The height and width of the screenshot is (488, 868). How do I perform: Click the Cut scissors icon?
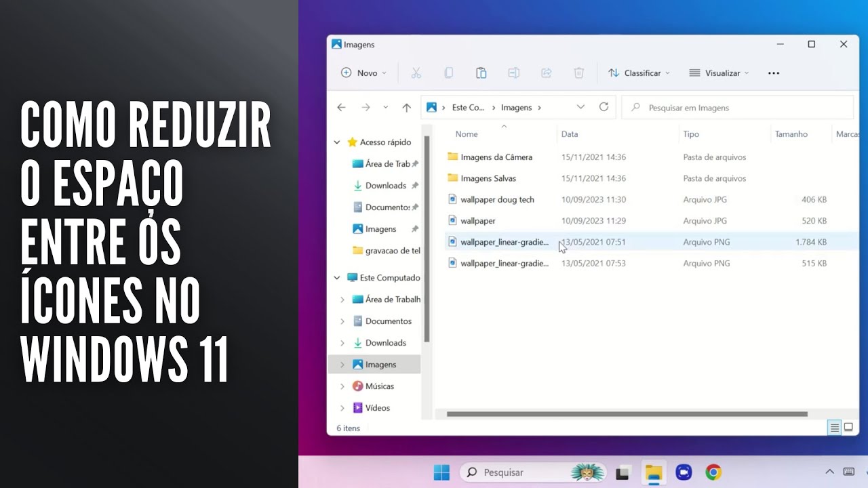click(x=416, y=73)
